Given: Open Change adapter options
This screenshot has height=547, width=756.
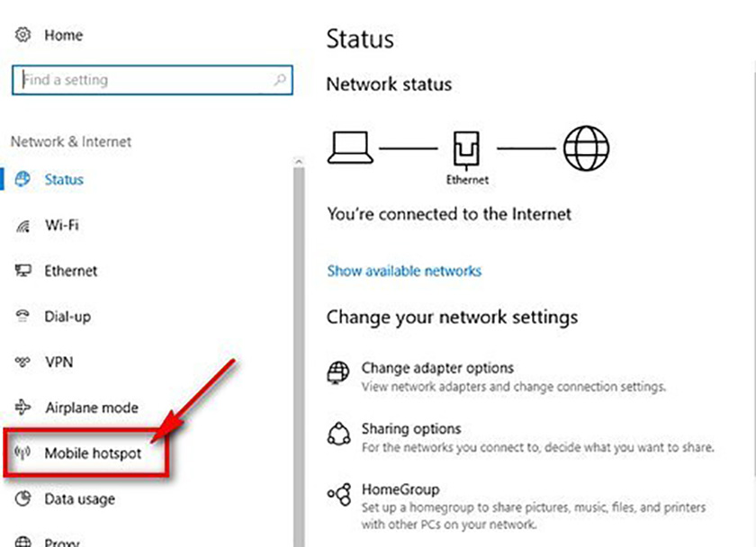Looking at the screenshot, I should (438, 368).
